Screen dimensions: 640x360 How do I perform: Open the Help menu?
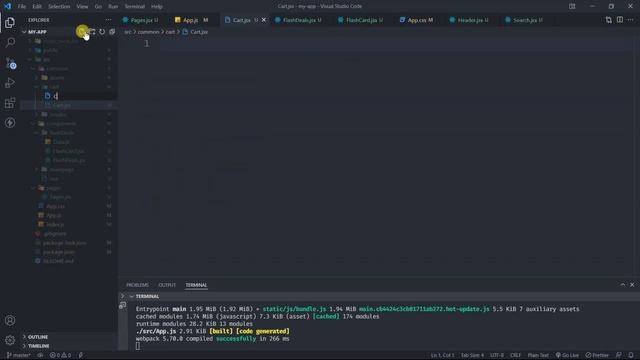pyautogui.click(x=157, y=7)
